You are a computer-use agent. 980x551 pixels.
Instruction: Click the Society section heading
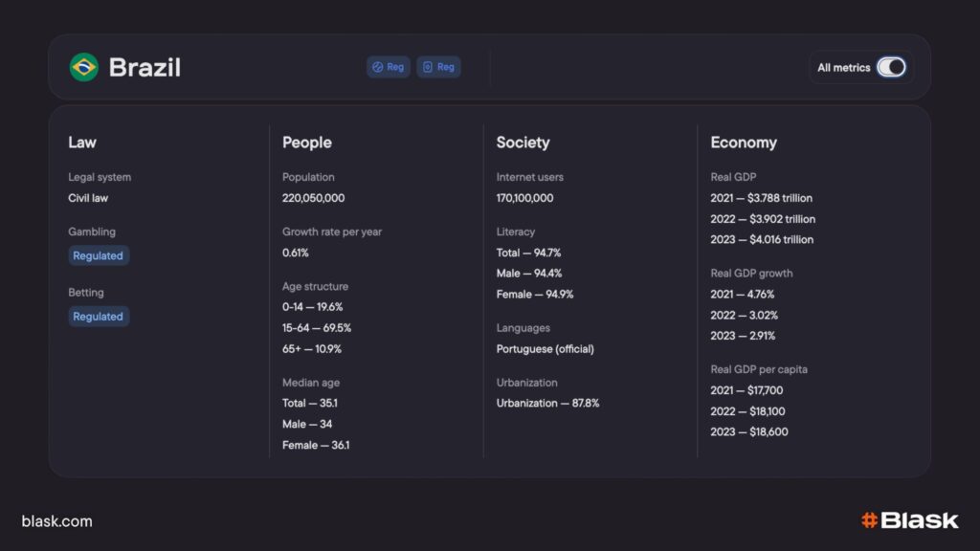(x=523, y=143)
